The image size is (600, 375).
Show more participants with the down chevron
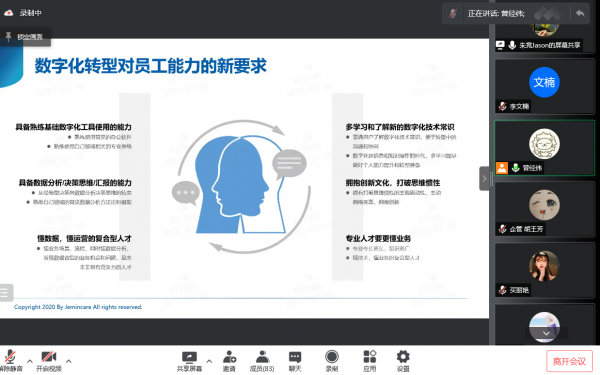[x=546, y=333]
